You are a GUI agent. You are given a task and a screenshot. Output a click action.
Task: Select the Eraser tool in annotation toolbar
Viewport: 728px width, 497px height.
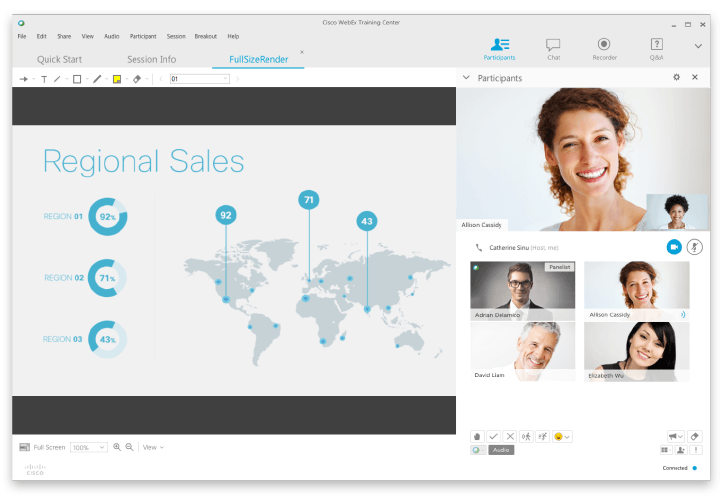click(137, 79)
